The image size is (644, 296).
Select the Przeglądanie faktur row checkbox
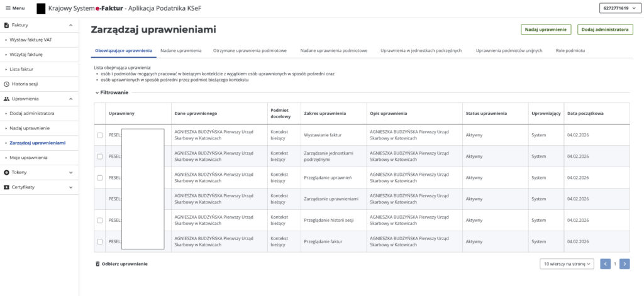click(x=100, y=241)
